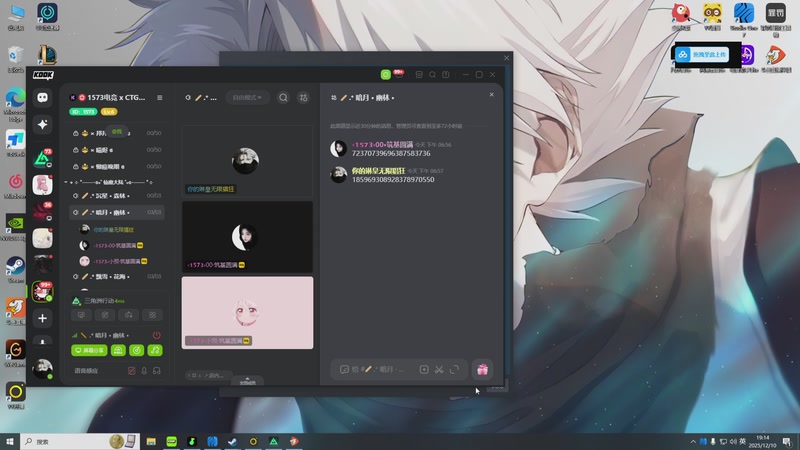Switch to the red server with 36 badge
This screenshot has width=800, height=450.
pyautogui.click(x=42, y=211)
